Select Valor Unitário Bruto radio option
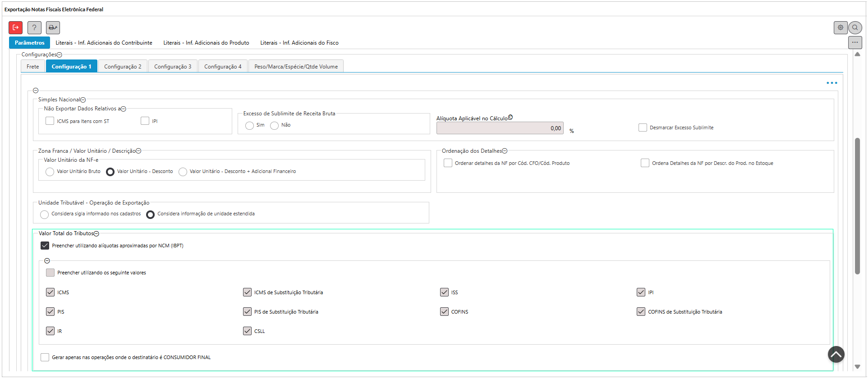Viewport: 868px width, 378px height. (x=50, y=172)
